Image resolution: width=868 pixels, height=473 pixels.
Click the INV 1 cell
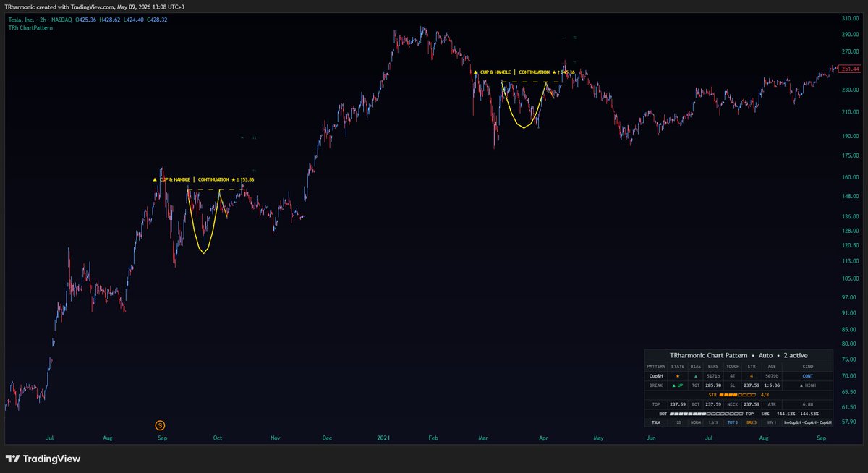772,422
